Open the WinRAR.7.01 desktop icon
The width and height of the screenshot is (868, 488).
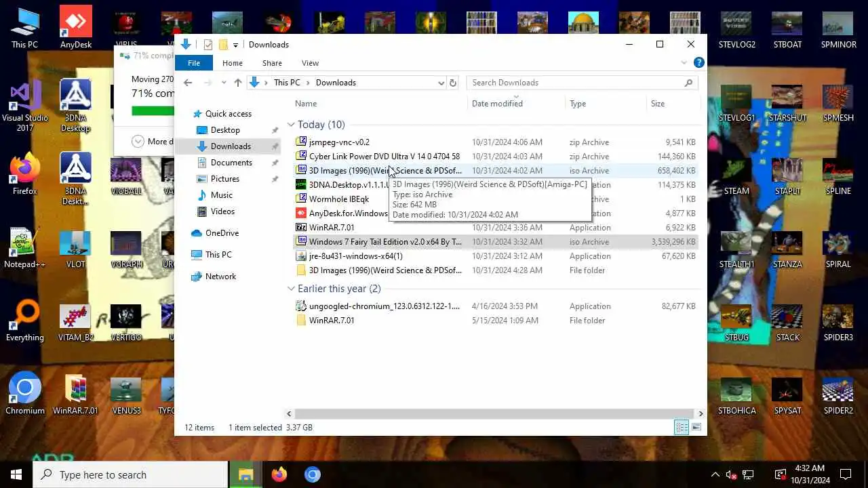pyautogui.click(x=76, y=393)
